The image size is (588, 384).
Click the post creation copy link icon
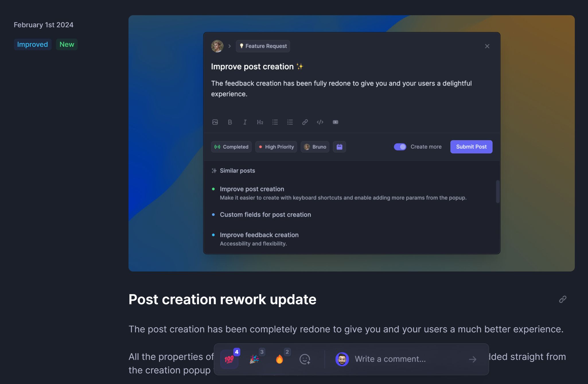click(563, 299)
